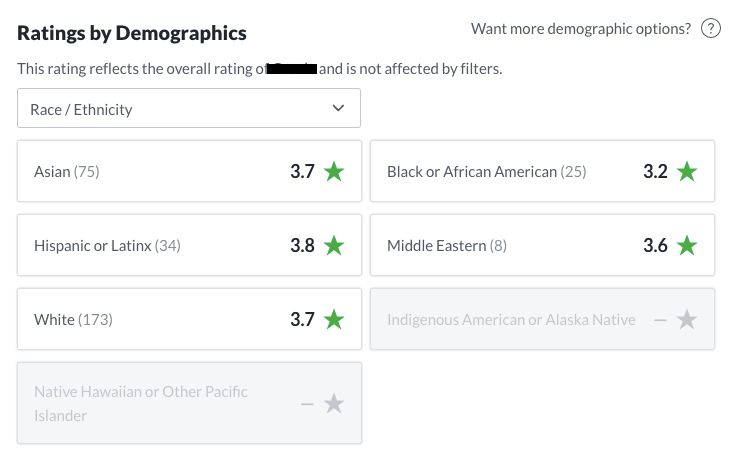Viewport: 730px width, 462px height.
Task: Open the Race / Ethnicity dropdown
Action: pos(189,108)
